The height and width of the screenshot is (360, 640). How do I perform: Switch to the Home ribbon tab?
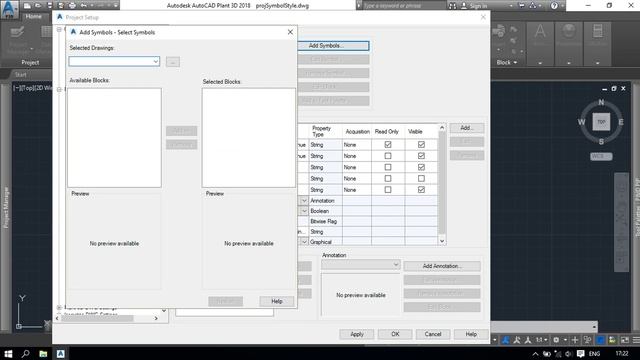click(33, 16)
